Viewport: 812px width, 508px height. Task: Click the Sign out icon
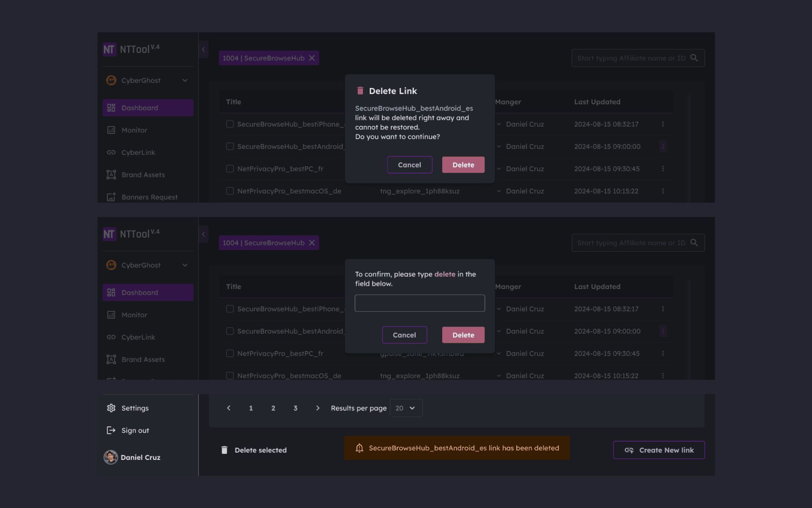111,430
